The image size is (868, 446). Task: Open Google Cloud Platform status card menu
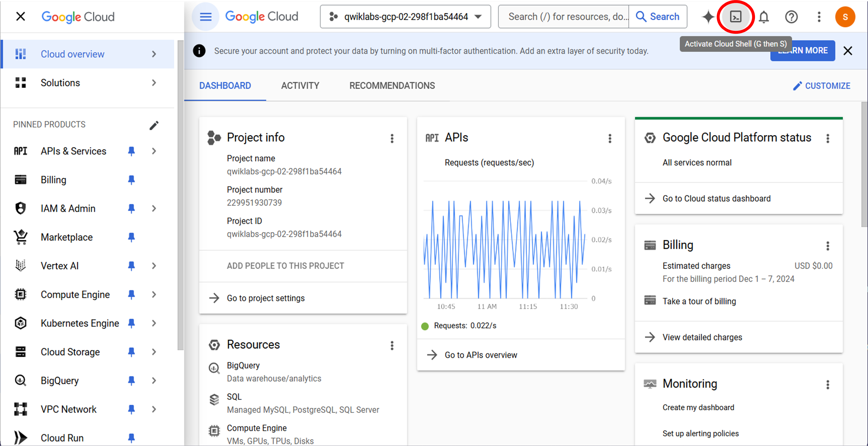pyautogui.click(x=827, y=139)
